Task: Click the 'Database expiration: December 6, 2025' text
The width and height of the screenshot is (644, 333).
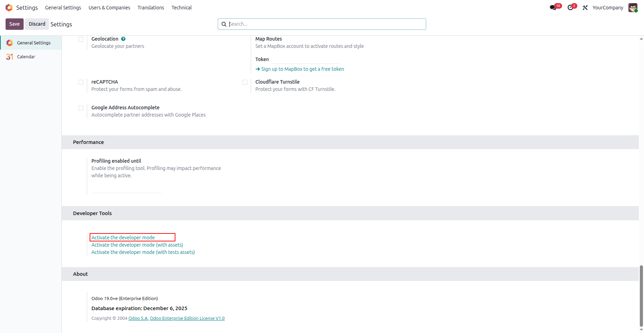Action: (x=139, y=308)
